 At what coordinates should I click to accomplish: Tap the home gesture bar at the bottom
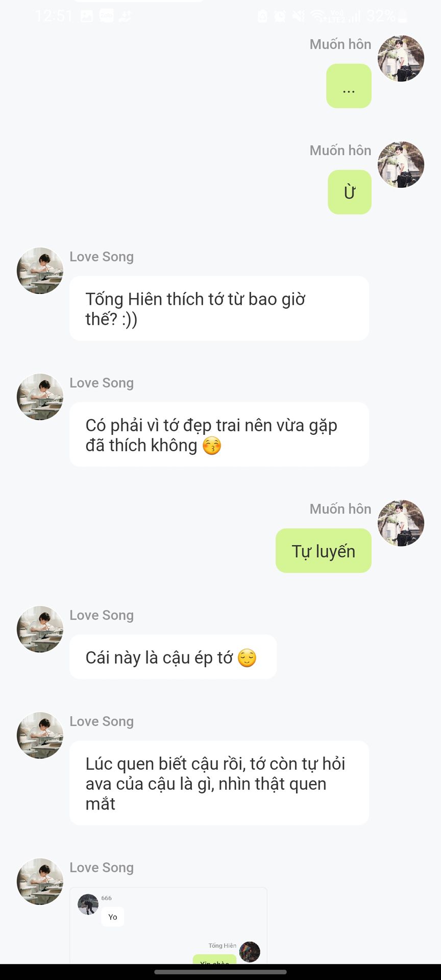click(x=220, y=972)
